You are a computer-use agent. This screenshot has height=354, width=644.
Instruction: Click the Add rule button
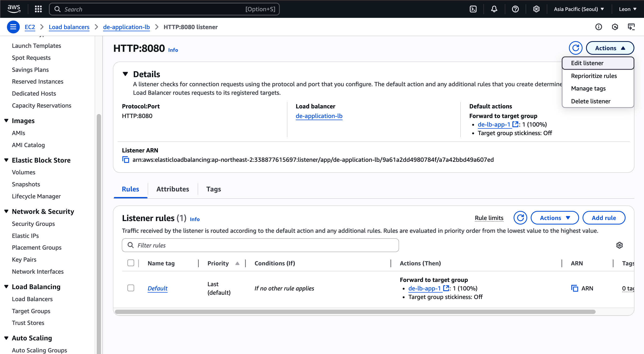(604, 218)
